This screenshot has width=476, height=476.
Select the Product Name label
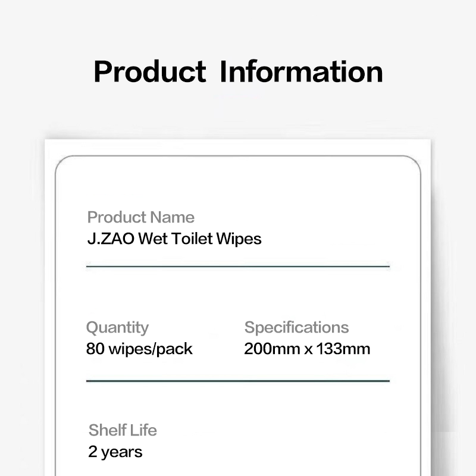(x=141, y=217)
